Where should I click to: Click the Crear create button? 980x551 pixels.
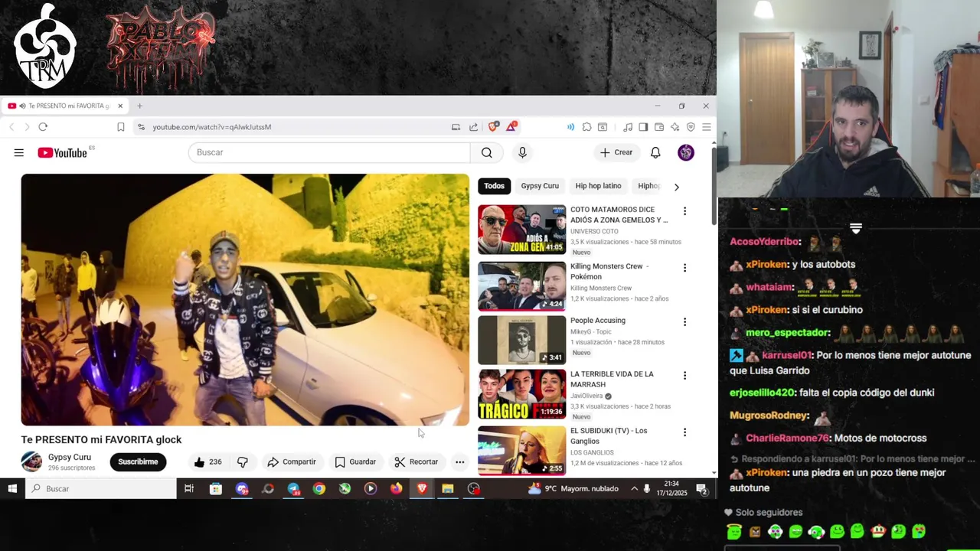click(616, 152)
